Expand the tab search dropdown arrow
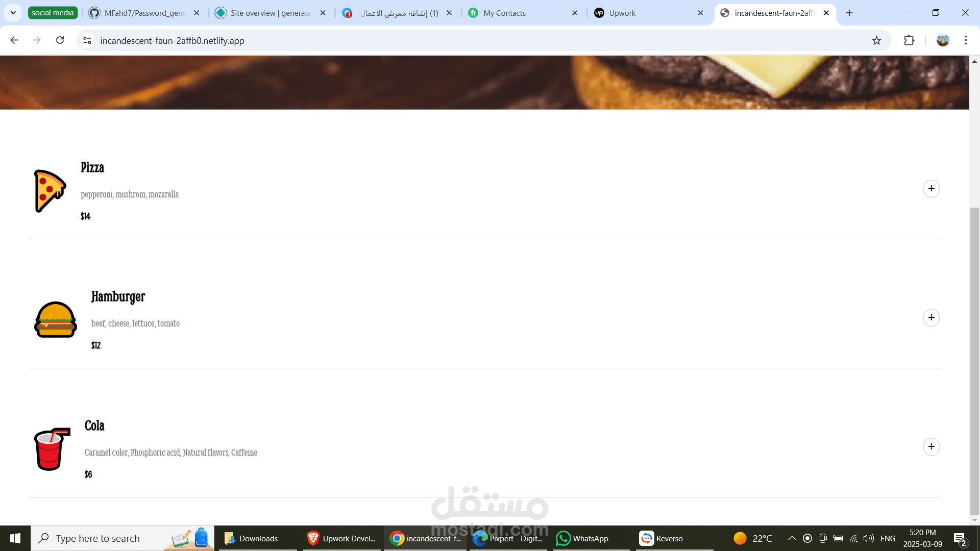The height and width of the screenshot is (551, 980). tap(13, 13)
